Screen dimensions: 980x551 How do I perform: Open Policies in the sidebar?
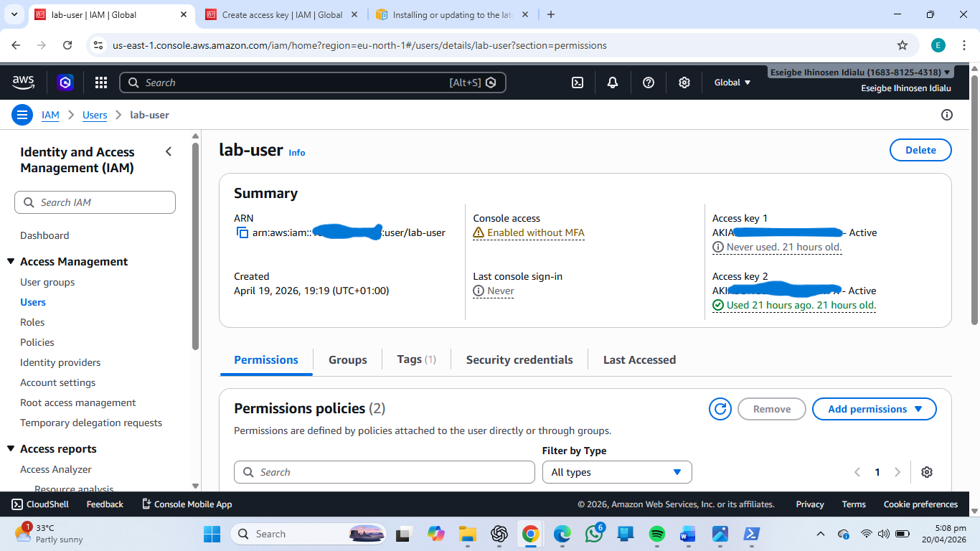(x=37, y=342)
